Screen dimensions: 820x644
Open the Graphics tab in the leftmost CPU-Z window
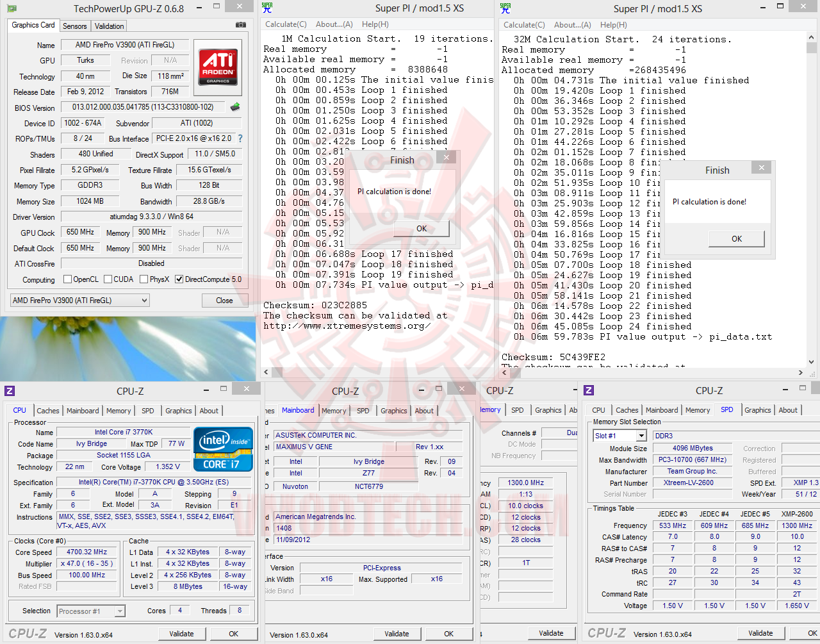[179, 411]
